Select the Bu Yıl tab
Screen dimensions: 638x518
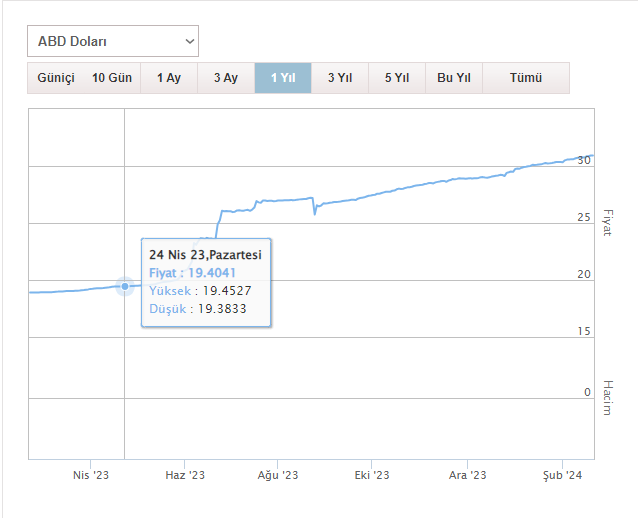coord(454,78)
